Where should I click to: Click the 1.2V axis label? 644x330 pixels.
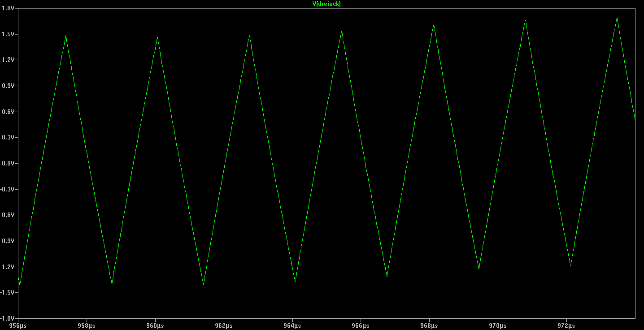pos(8,60)
